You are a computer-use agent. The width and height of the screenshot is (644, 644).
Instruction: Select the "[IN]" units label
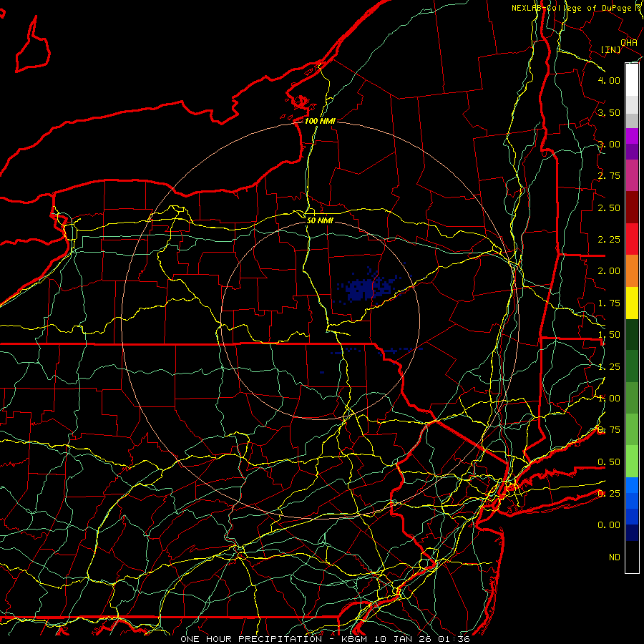(610, 49)
